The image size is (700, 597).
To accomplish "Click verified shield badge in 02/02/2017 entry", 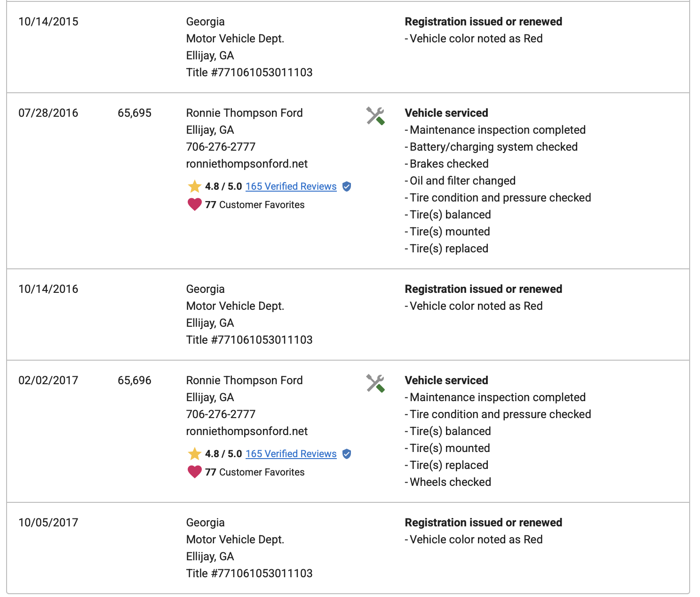I will click(347, 454).
